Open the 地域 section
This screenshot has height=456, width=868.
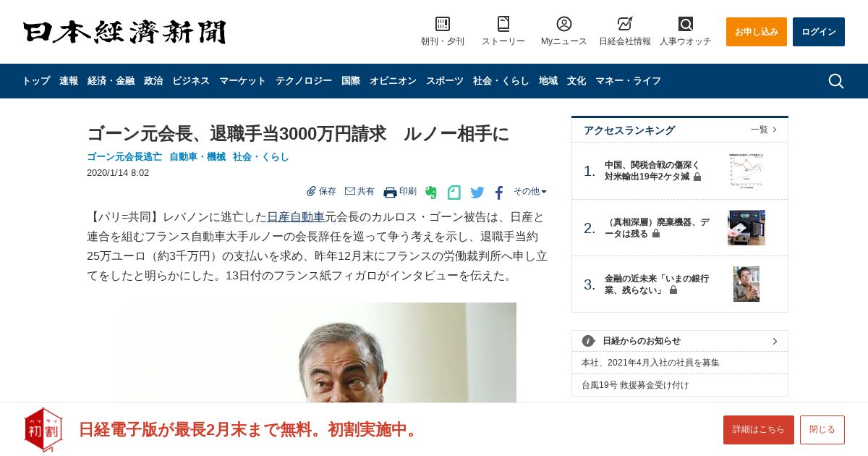[x=548, y=81]
